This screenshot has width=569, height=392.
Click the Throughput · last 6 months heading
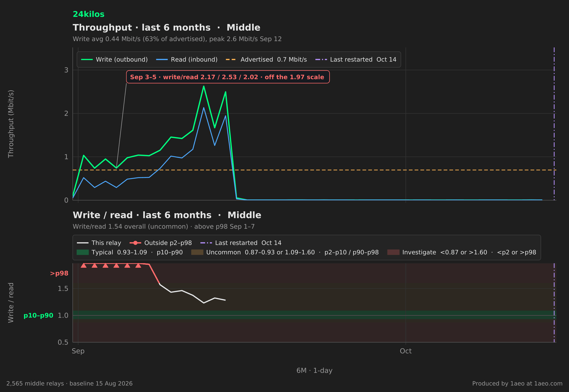[166, 28]
